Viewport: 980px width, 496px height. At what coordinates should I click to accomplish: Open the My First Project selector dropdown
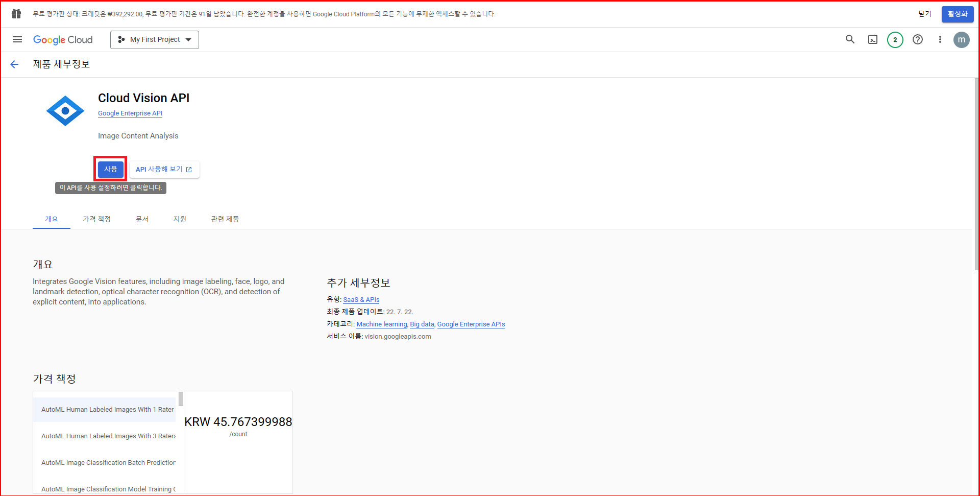click(155, 39)
